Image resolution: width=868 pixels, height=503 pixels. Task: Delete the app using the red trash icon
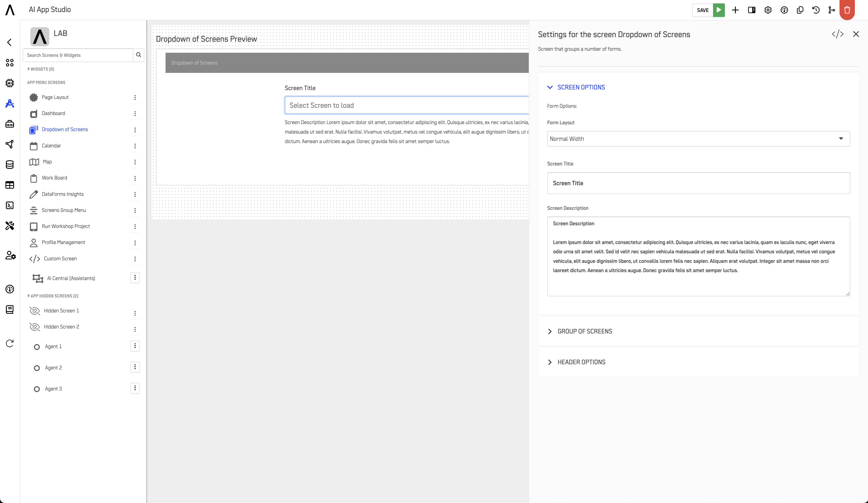tap(847, 10)
